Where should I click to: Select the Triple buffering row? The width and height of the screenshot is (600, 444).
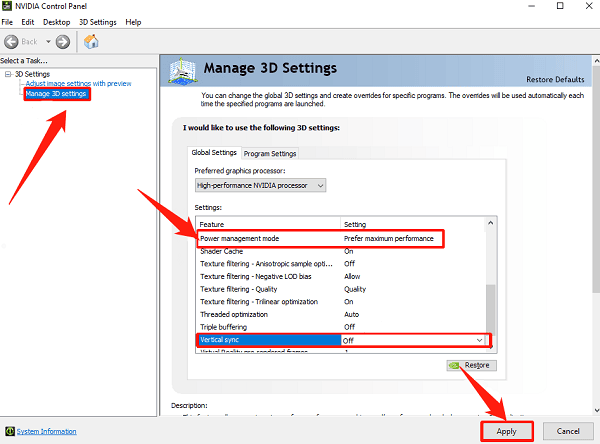tap(341, 327)
